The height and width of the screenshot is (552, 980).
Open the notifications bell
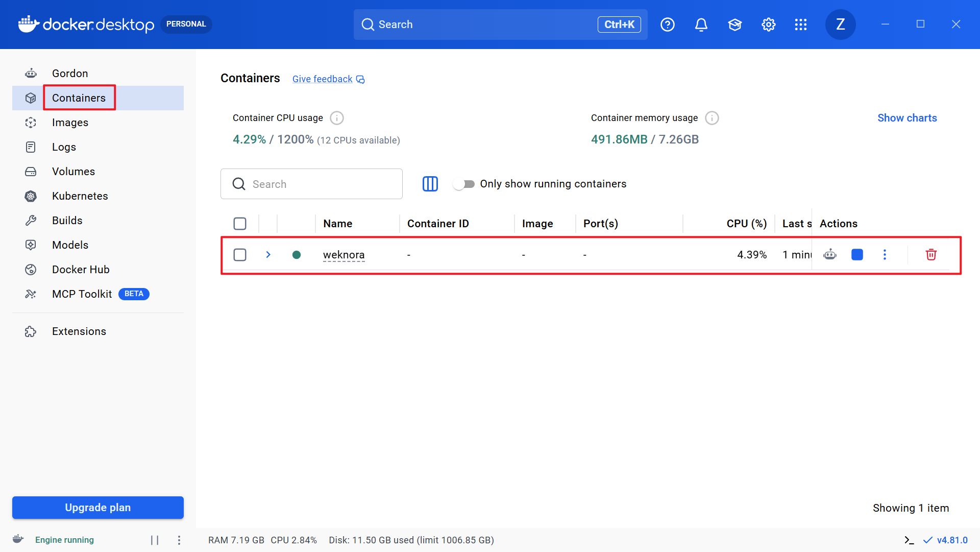pos(701,25)
